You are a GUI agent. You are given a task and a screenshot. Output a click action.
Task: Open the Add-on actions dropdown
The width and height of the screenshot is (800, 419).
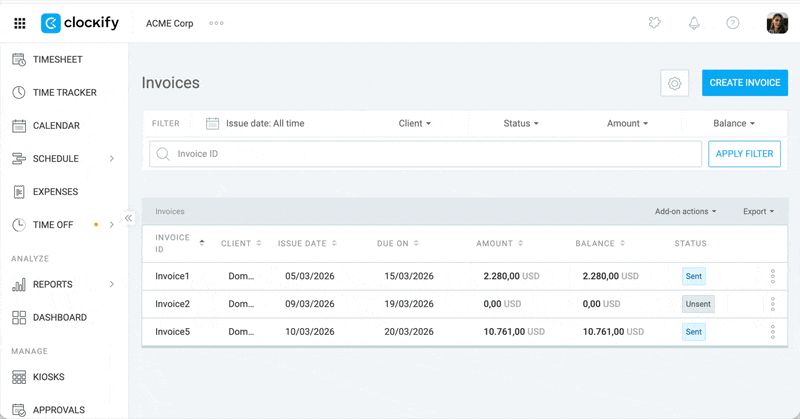click(685, 212)
